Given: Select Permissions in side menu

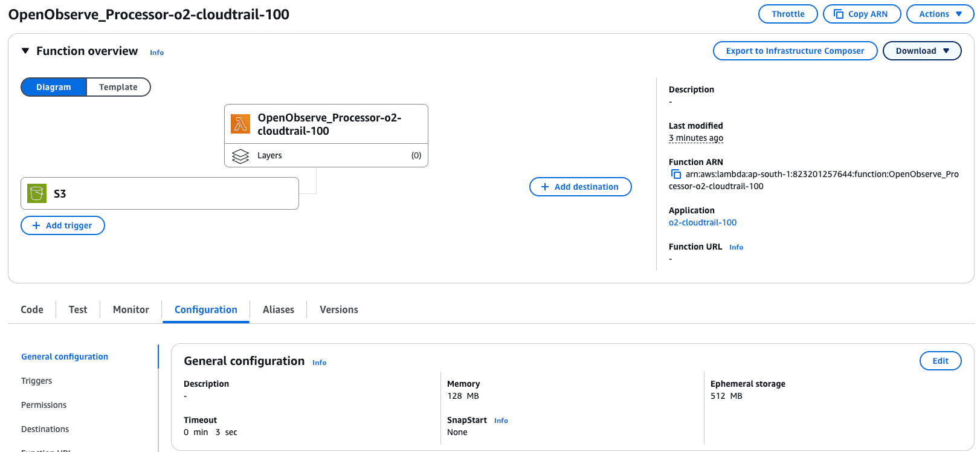Looking at the screenshot, I should pos(44,405).
